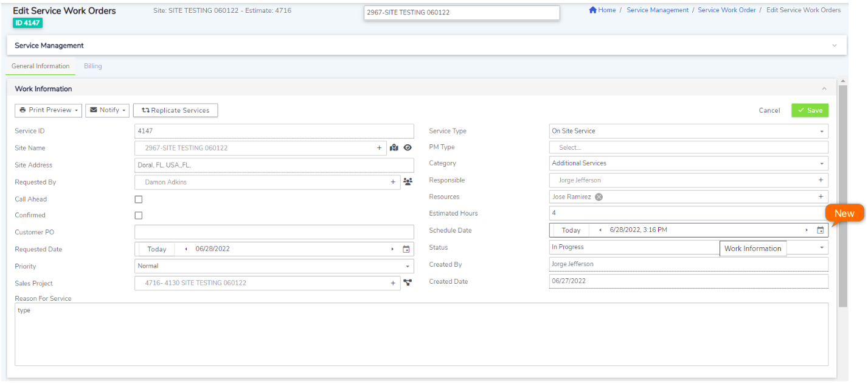
Task: Click Site TESTING 060122 estimate text
Action: [x=222, y=10]
